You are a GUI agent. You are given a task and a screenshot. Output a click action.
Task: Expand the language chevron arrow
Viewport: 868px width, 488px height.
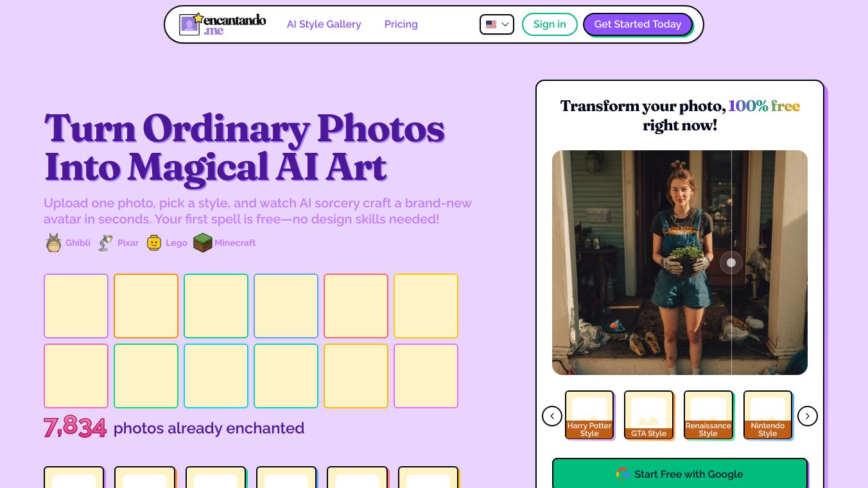click(505, 24)
